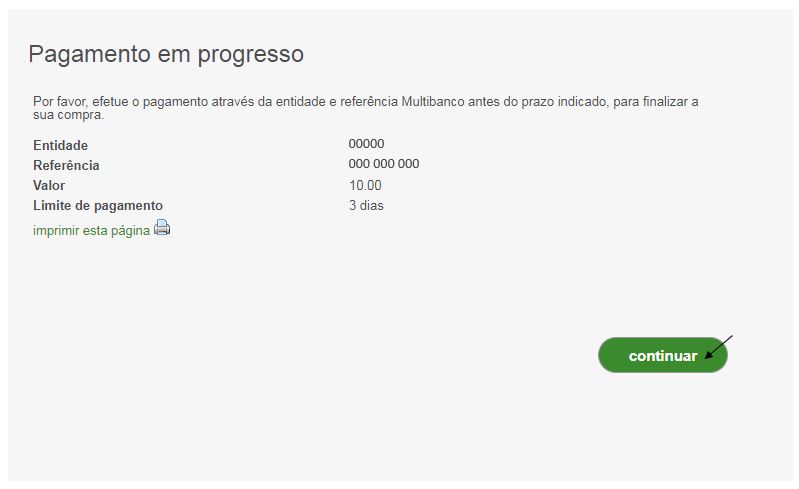Click the printer icon beside the print link
This screenshot has height=489, width=799.
click(162, 227)
